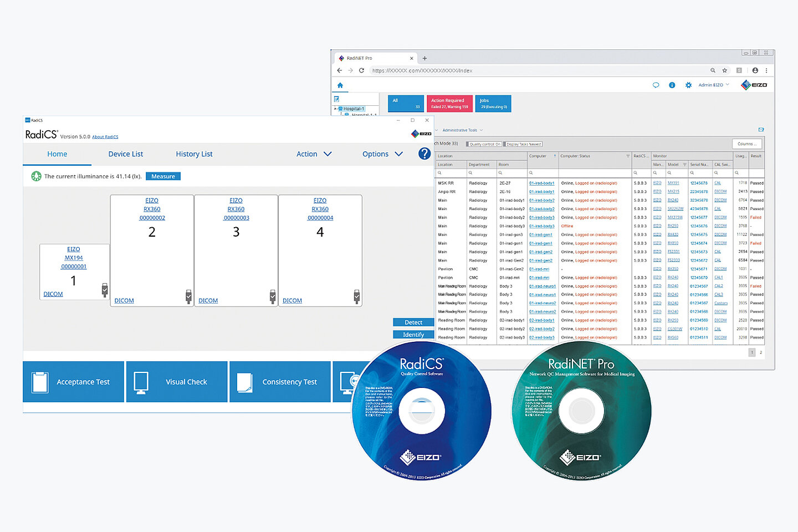This screenshot has height=532, width=798.
Task: Click the edit icon above the Hospital tree
Action: [336, 99]
